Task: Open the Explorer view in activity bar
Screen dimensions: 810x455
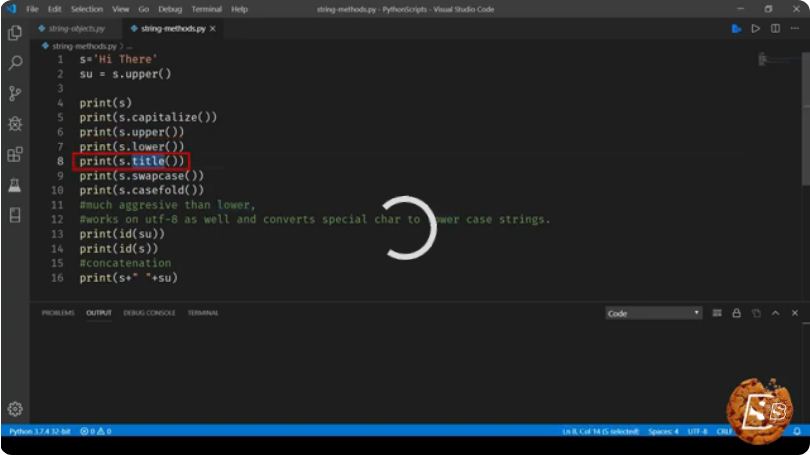Action: click(15, 33)
